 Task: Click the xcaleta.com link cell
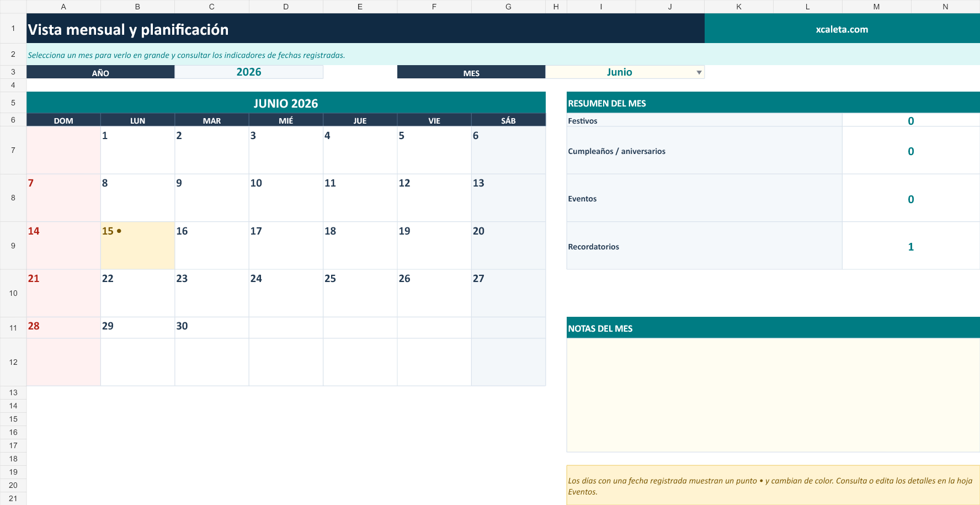[x=842, y=29]
